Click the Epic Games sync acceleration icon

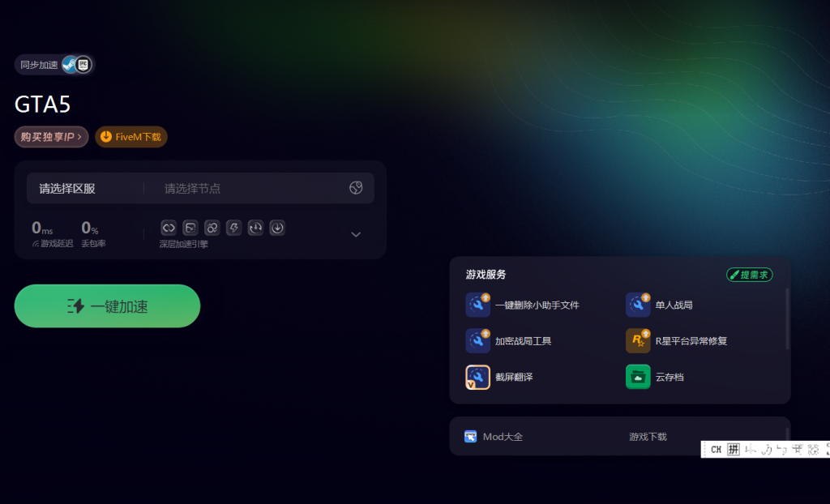coord(83,65)
